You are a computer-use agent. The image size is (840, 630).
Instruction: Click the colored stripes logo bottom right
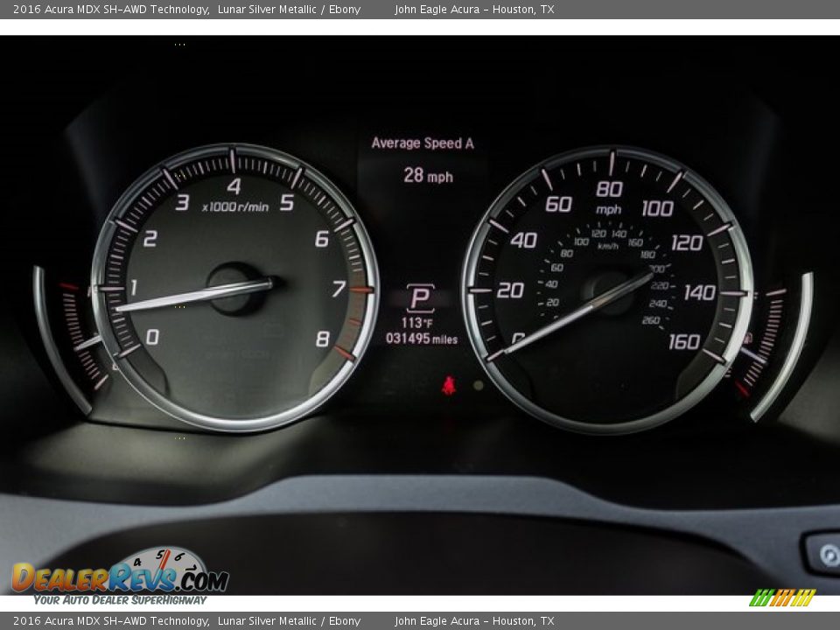pyautogui.click(x=782, y=598)
